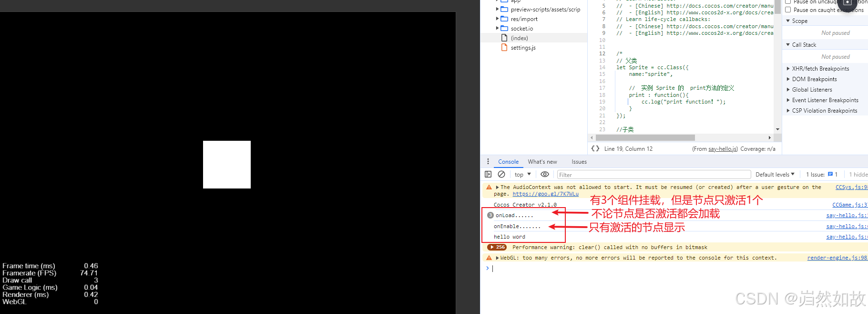Open render-engine.js source link
This screenshot has height=314, width=868.
coord(837,258)
